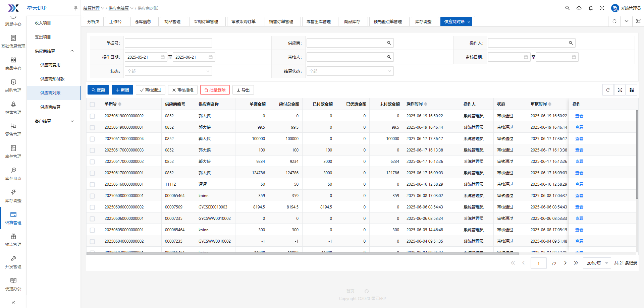Collapse the left sidebar with double-chevron icon

tap(13, 302)
